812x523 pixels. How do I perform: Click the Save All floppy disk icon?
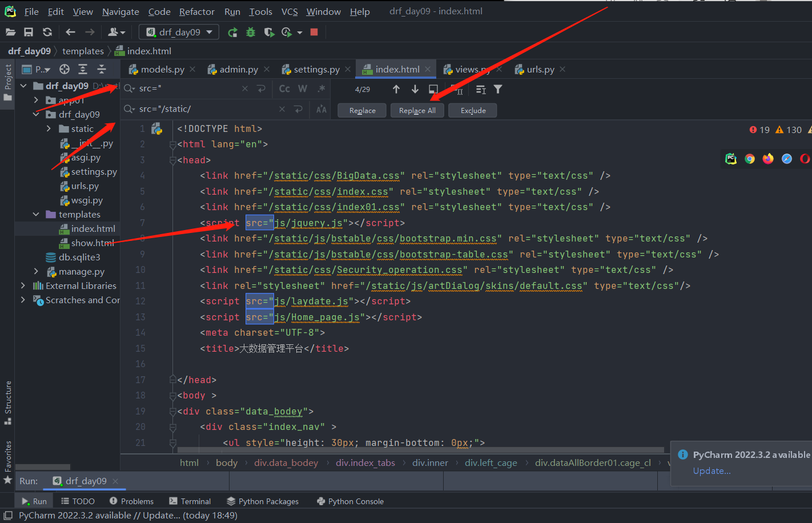coord(29,32)
